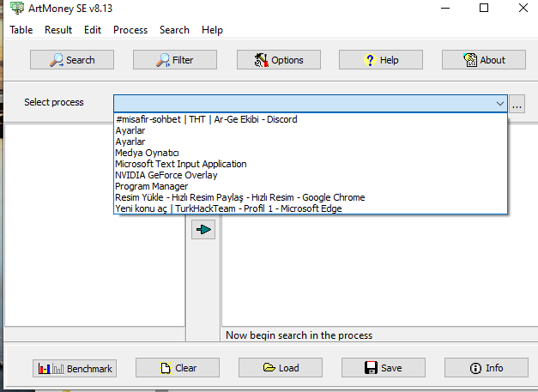The width and height of the screenshot is (538, 392).
Task: Click the Filter button
Action: [x=175, y=60]
